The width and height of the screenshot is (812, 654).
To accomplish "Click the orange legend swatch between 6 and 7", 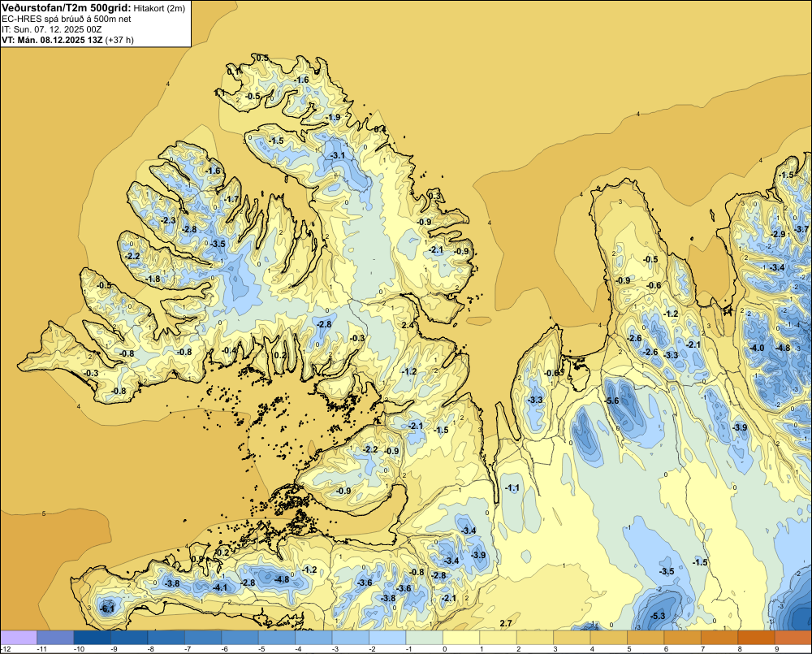I will coord(683,637).
